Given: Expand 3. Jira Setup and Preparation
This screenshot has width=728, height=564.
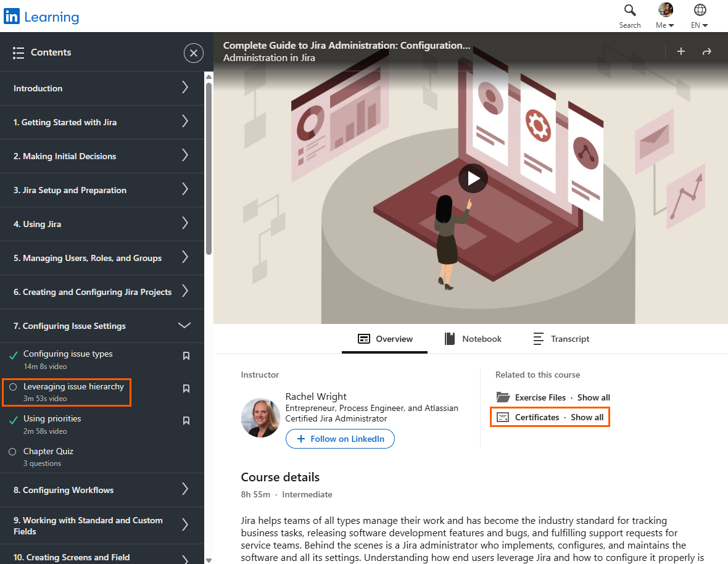Looking at the screenshot, I should coord(102,190).
